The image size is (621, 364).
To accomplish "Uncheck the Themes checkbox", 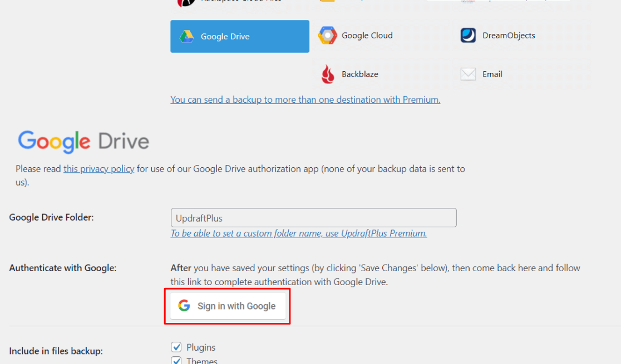I will (176, 361).
